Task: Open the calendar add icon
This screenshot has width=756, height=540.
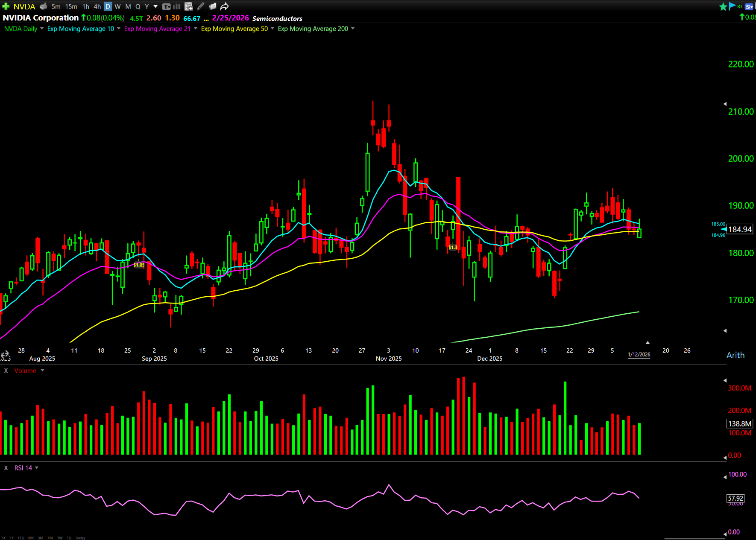Action: pyautogui.click(x=188, y=6)
